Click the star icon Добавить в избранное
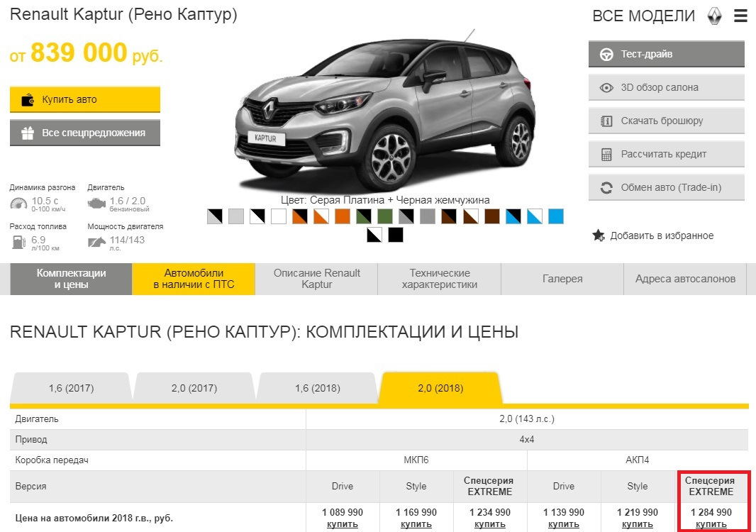The width and height of the screenshot is (756, 532). click(599, 235)
